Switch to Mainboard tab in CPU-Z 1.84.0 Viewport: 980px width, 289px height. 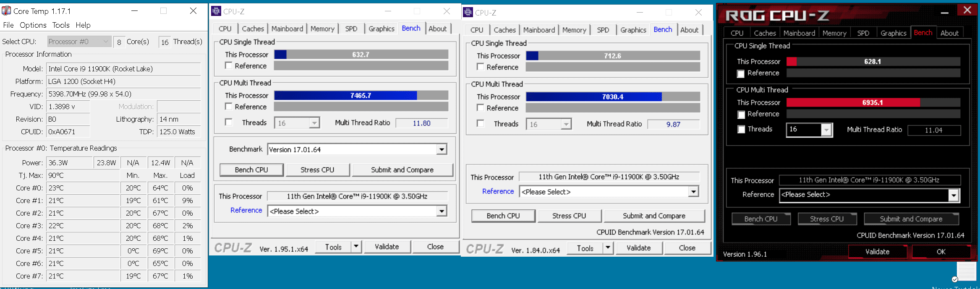coord(539,30)
